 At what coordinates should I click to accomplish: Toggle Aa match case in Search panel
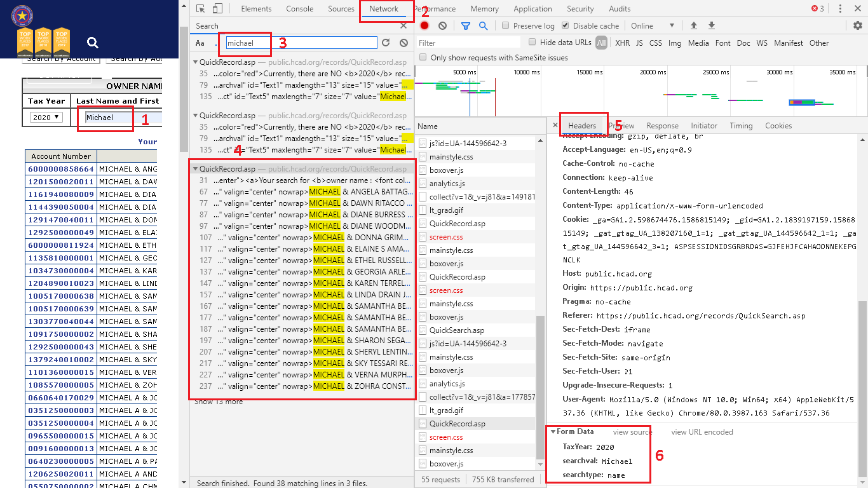[200, 43]
